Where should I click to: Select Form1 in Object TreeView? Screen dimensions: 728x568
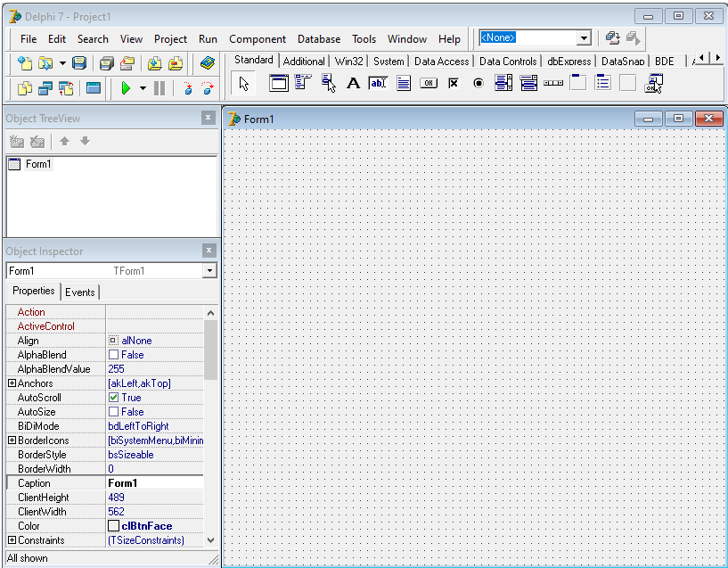point(38,164)
